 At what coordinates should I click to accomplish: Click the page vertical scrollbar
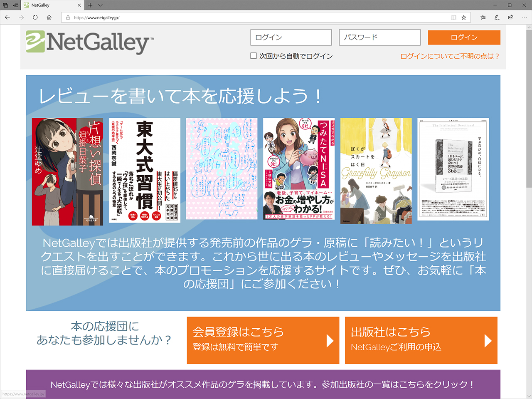point(529,108)
